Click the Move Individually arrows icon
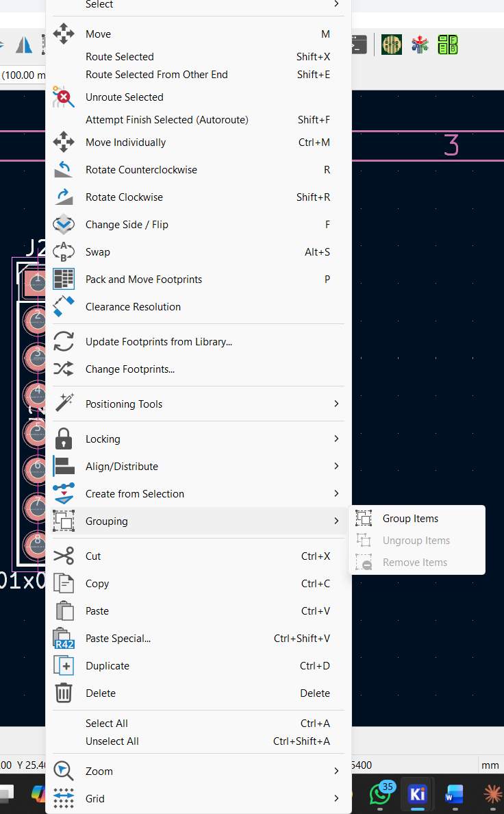This screenshot has width=504, height=814. coord(63,143)
